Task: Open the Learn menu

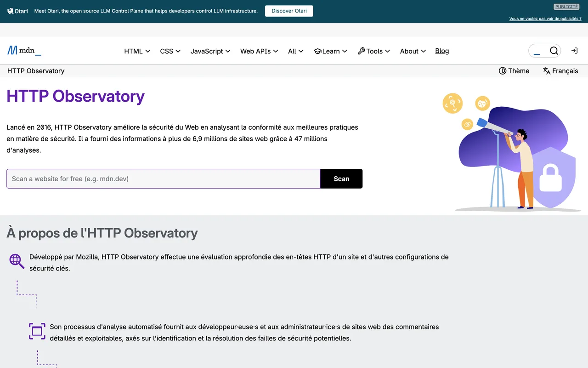Action: click(x=330, y=51)
